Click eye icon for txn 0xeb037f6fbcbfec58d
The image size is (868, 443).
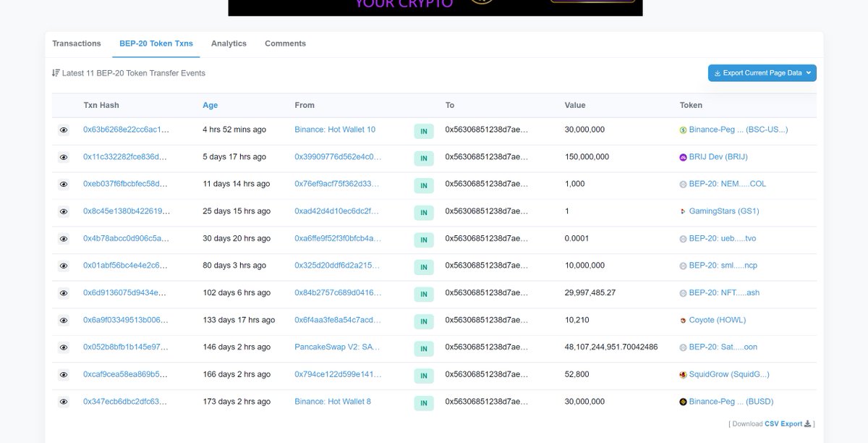64,185
